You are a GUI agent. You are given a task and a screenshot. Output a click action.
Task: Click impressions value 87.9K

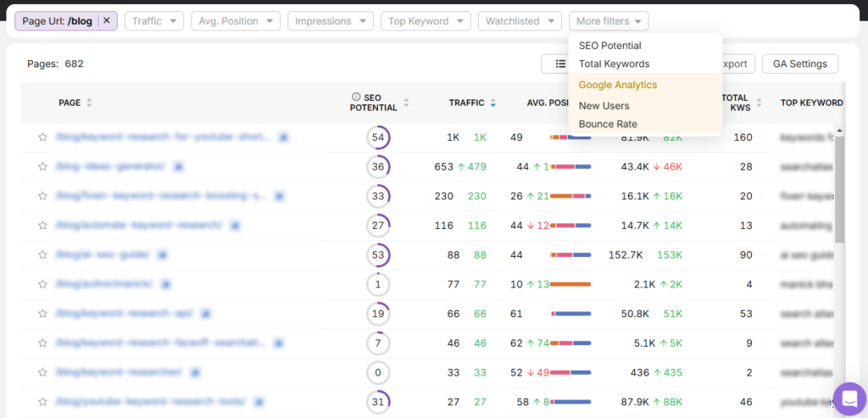point(635,401)
